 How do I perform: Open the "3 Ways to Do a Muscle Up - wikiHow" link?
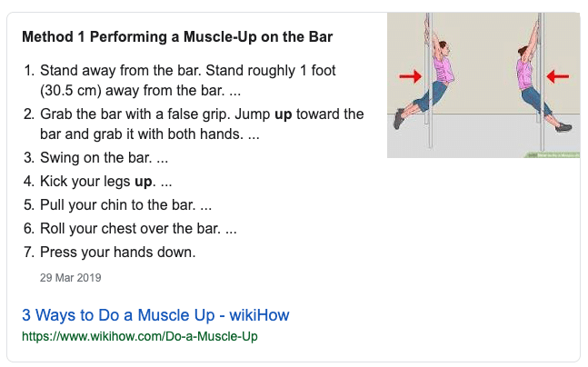[x=155, y=316]
